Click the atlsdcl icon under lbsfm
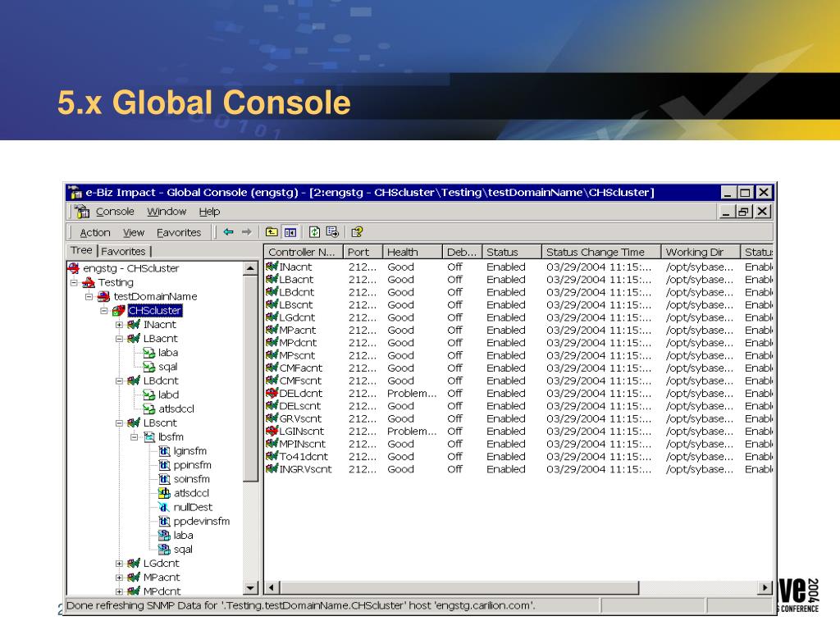Screen dimensions: 840x630 [x=164, y=493]
